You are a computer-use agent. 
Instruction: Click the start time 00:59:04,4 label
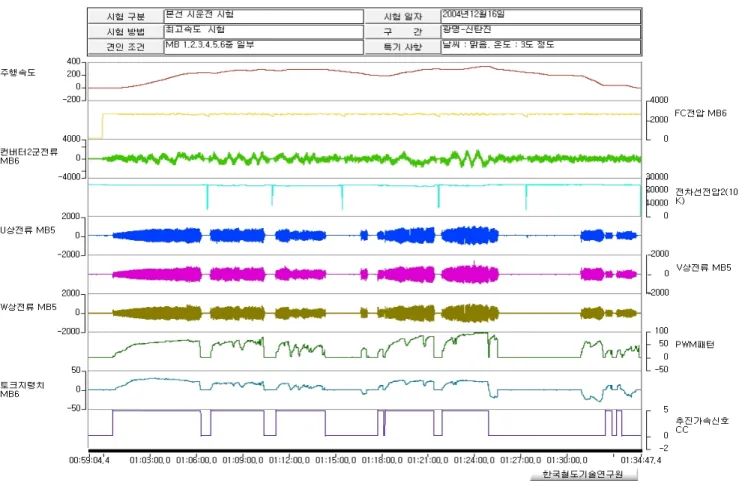click(x=90, y=460)
